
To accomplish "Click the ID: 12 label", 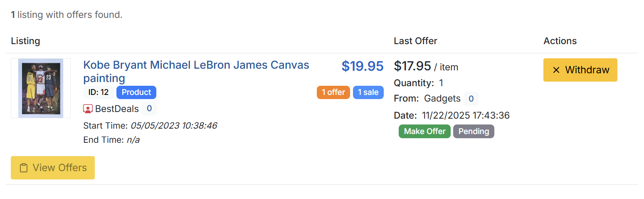I will coord(98,92).
